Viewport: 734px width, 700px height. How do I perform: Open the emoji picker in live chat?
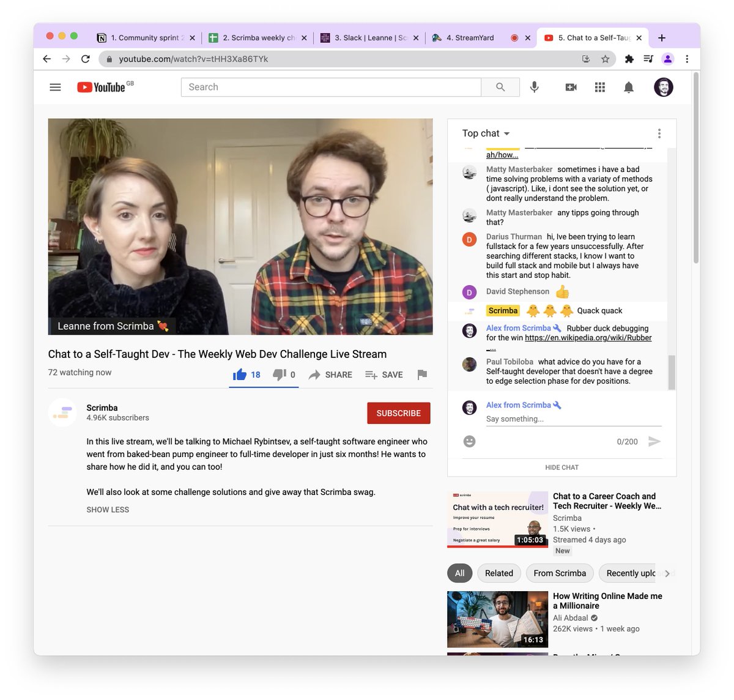pyautogui.click(x=469, y=441)
